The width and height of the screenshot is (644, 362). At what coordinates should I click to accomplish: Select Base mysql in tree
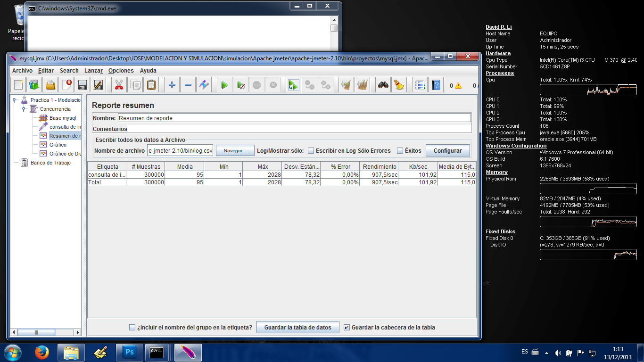pos(63,118)
